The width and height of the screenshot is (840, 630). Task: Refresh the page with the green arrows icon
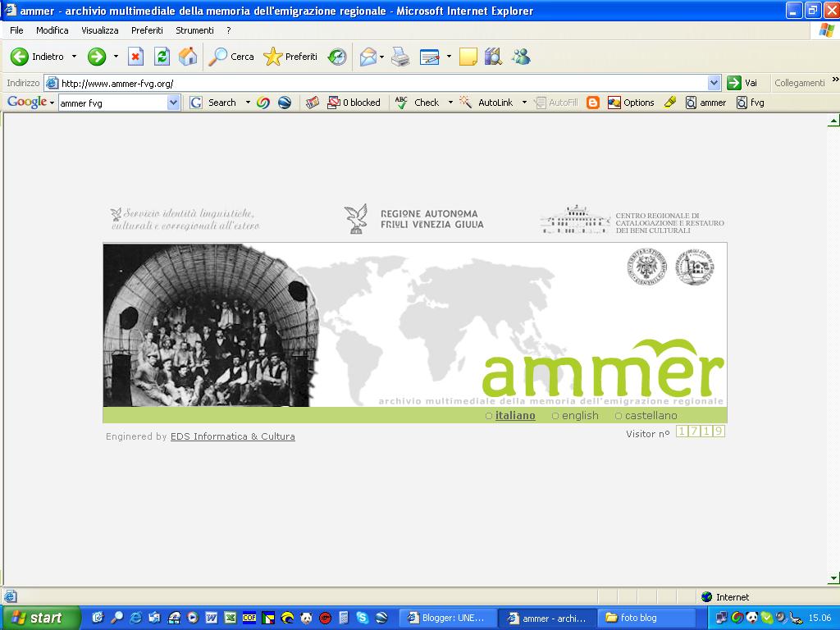(x=162, y=57)
